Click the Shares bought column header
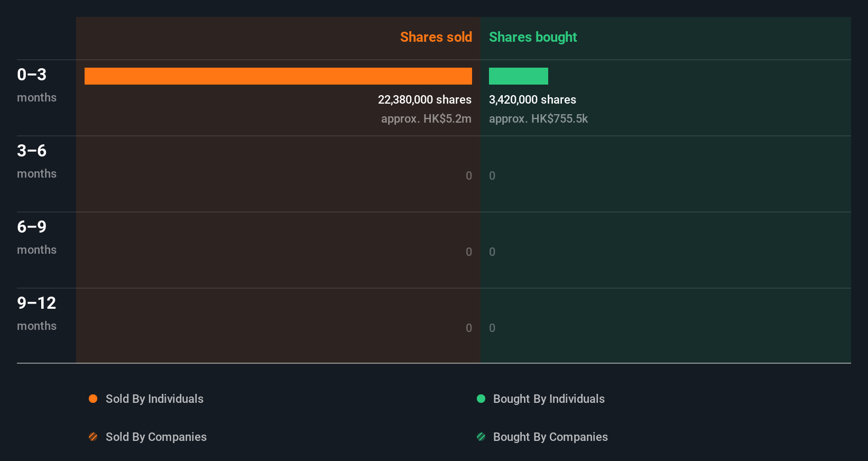 (533, 37)
